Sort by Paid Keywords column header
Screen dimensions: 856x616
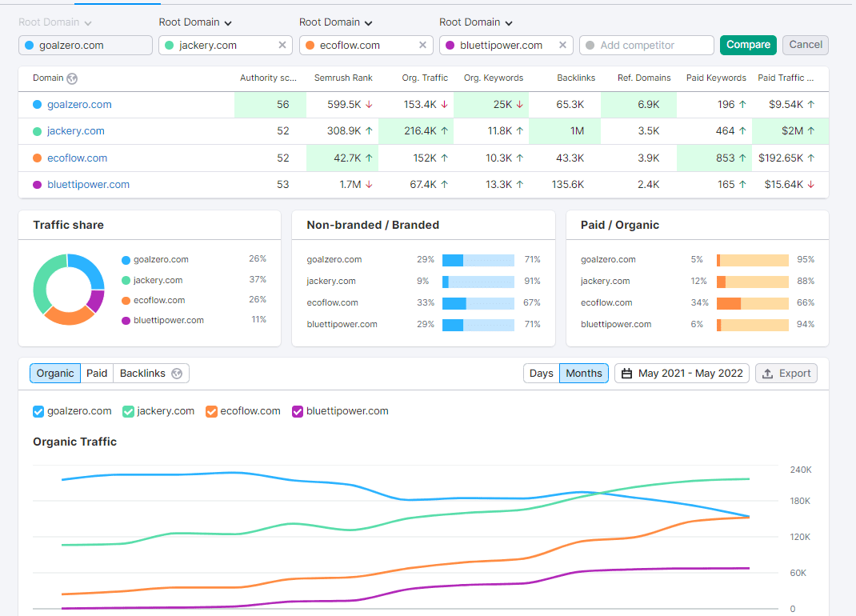click(716, 78)
